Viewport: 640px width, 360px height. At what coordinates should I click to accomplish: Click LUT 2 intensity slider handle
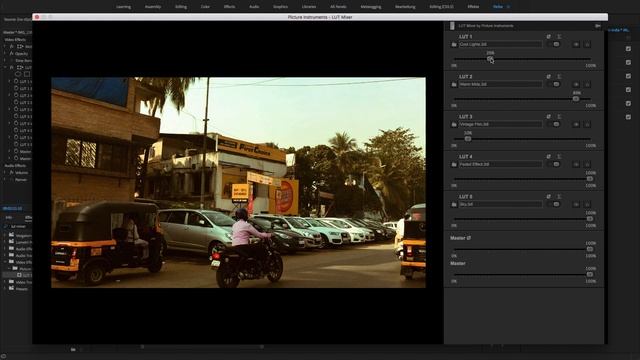coord(576,99)
